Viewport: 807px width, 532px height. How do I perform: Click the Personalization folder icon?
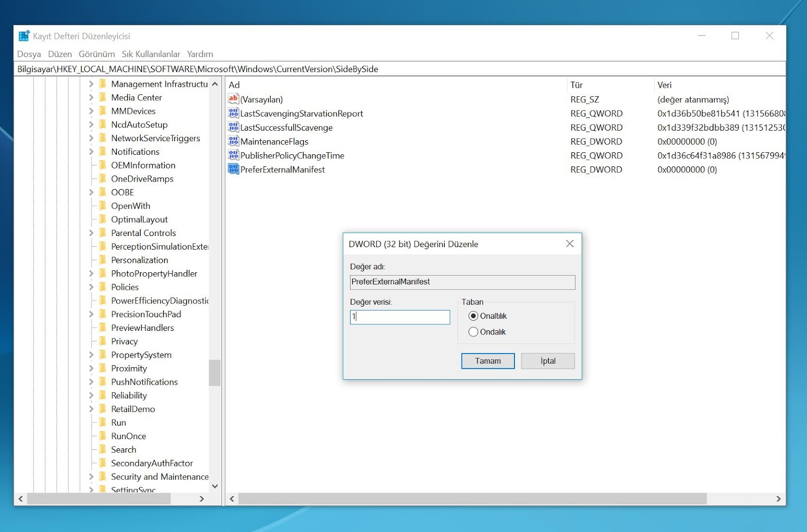coord(103,260)
